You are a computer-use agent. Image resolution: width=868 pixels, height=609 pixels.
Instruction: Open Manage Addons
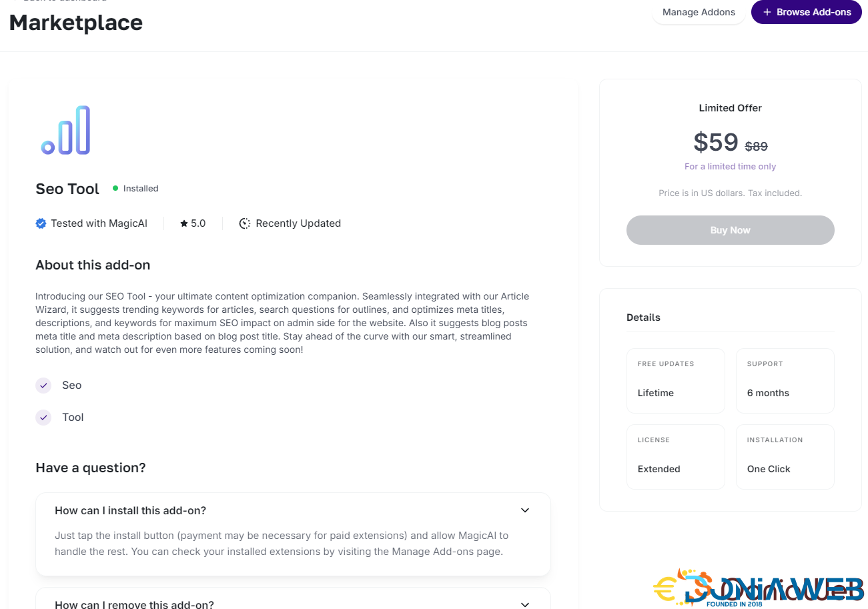[x=699, y=12]
